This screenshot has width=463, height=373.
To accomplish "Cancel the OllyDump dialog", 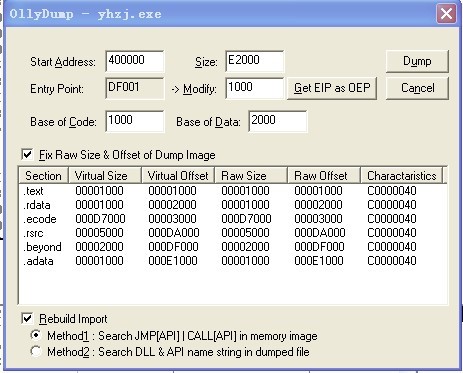I will (x=417, y=88).
